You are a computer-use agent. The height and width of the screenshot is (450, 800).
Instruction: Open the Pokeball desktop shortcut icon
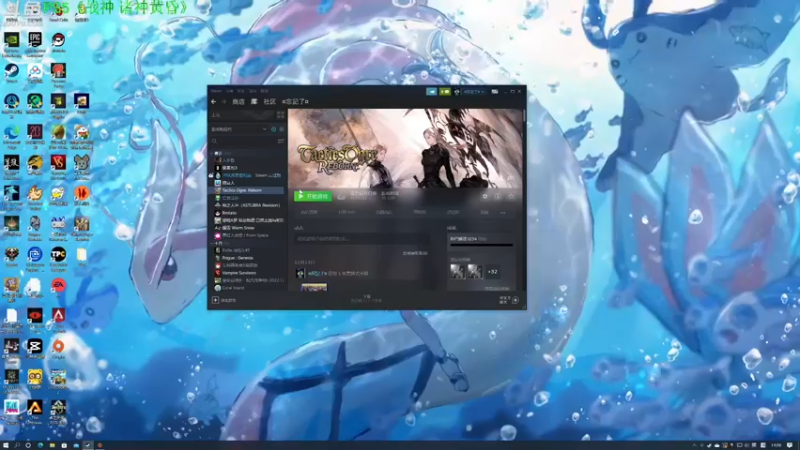coord(58,41)
